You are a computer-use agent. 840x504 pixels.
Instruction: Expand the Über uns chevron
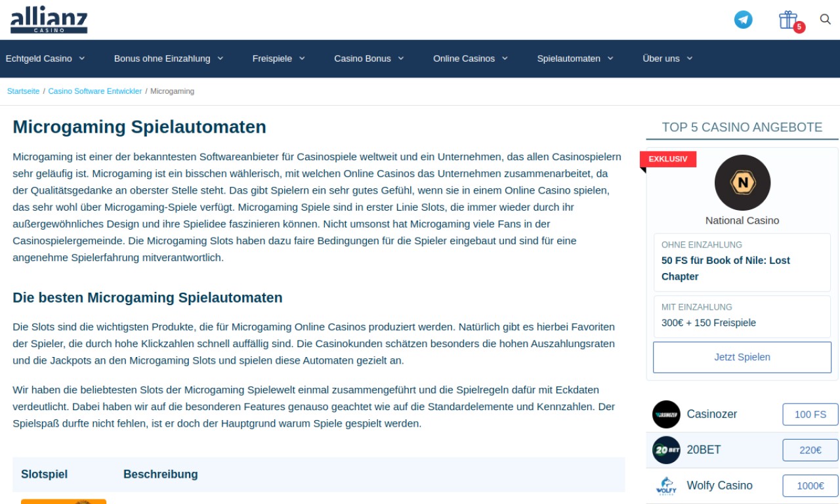(x=690, y=58)
